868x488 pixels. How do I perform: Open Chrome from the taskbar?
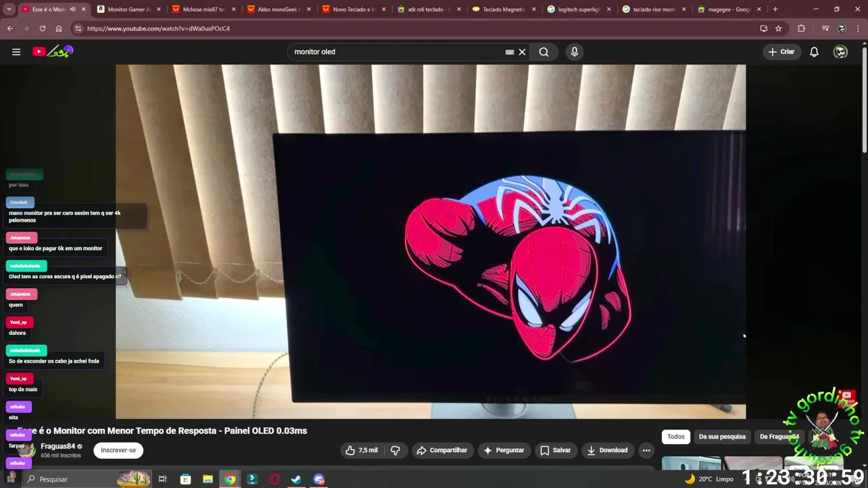pos(230,479)
